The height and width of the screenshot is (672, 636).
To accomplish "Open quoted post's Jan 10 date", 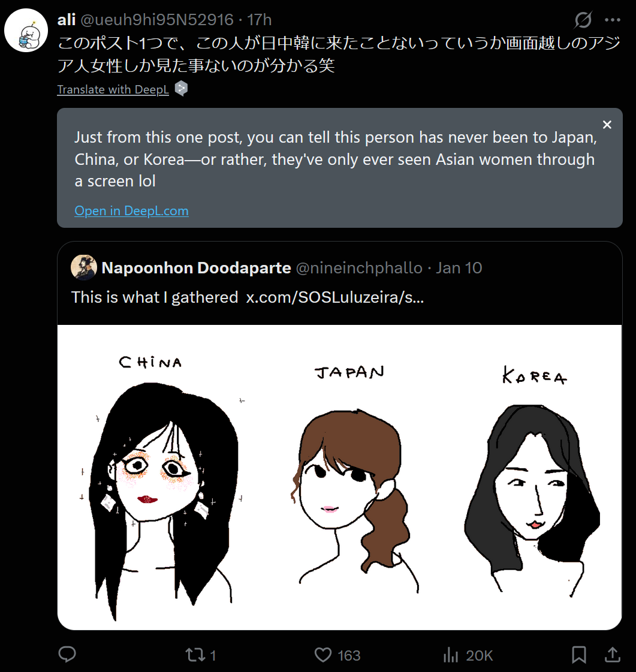I will tap(459, 267).
